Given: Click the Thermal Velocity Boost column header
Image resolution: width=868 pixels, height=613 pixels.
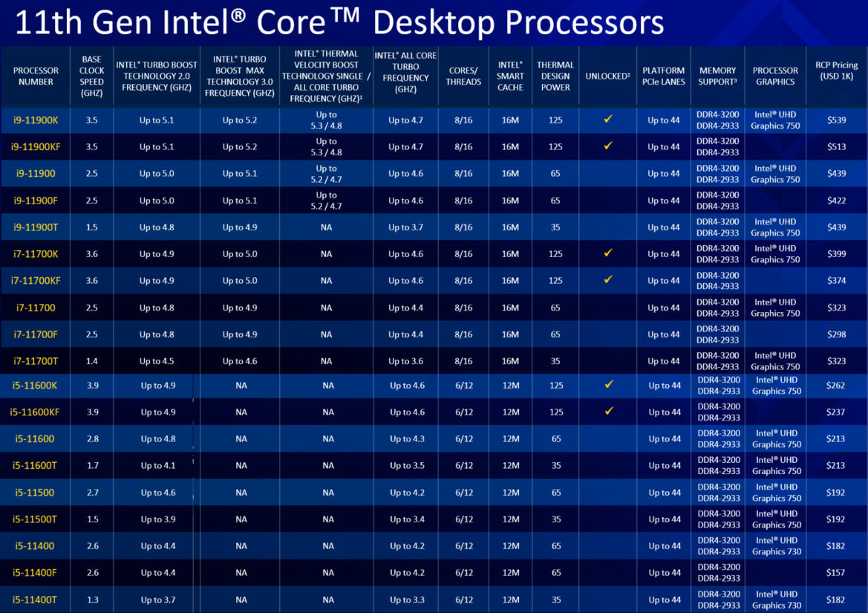Looking at the screenshot, I should (x=326, y=76).
